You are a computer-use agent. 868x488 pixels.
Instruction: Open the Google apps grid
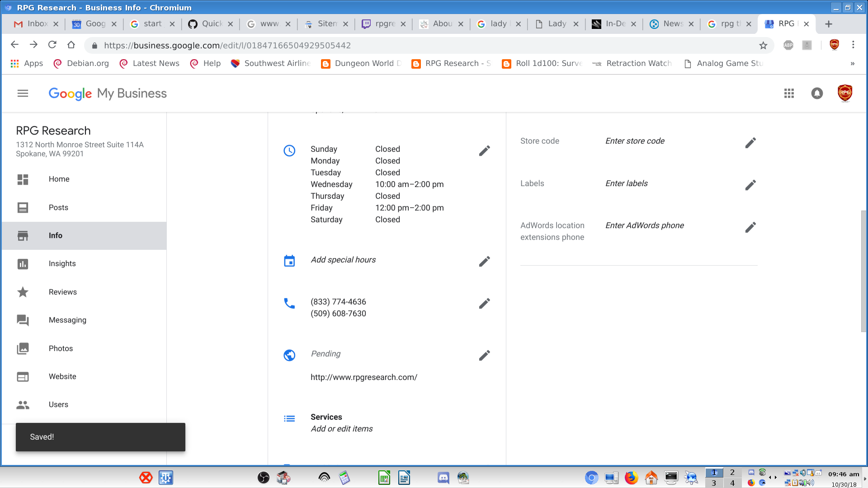pyautogui.click(x=789, y=94)
